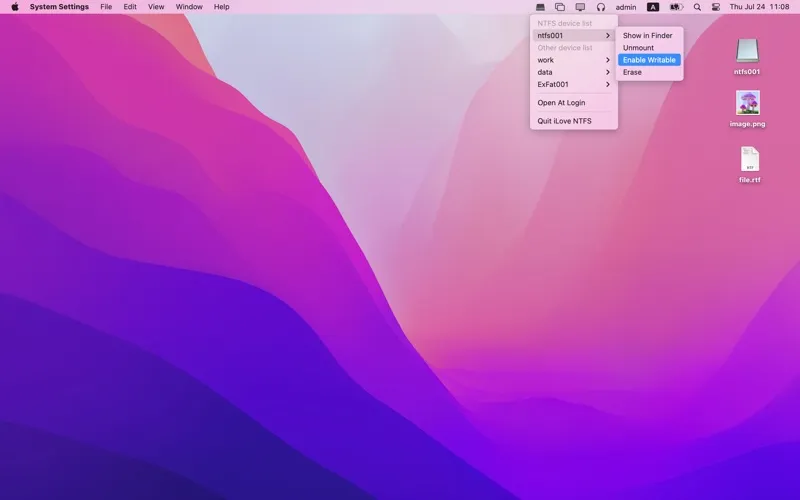Open the Apple menu
Viewport: 800px width, 500px height.
tap(15, 7)
